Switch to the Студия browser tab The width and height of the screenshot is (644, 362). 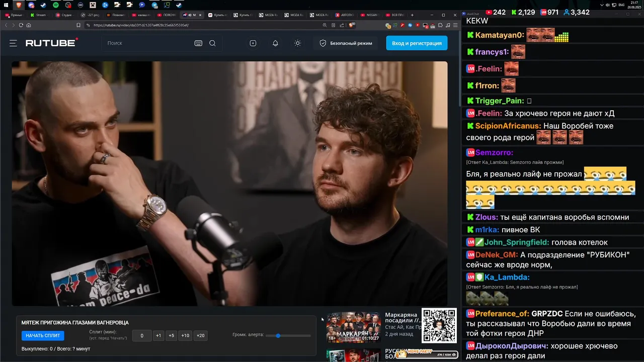(65, 15)
